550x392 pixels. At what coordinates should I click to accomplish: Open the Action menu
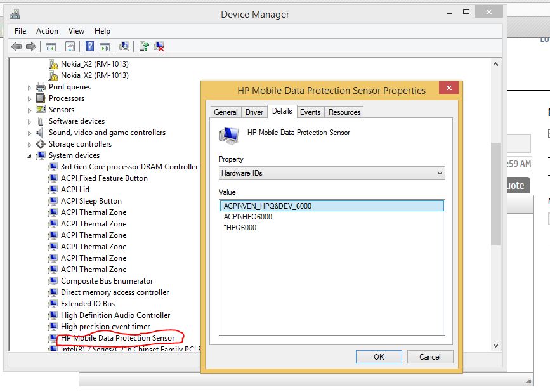pos(47,31)
